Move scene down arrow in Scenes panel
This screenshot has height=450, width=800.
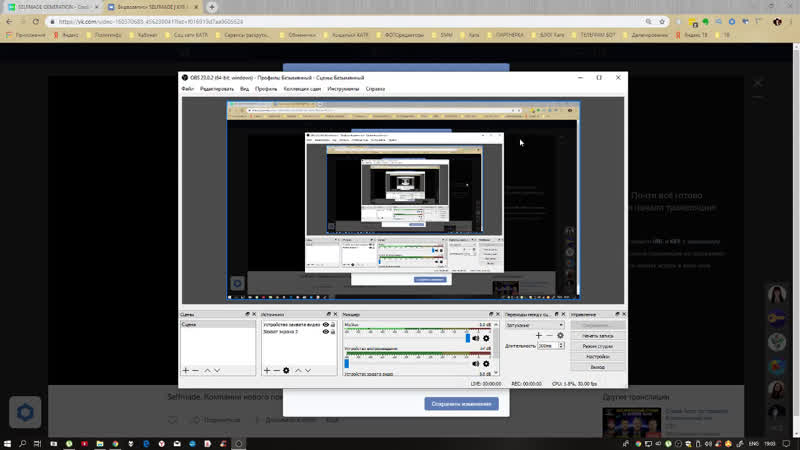point(217,370)
